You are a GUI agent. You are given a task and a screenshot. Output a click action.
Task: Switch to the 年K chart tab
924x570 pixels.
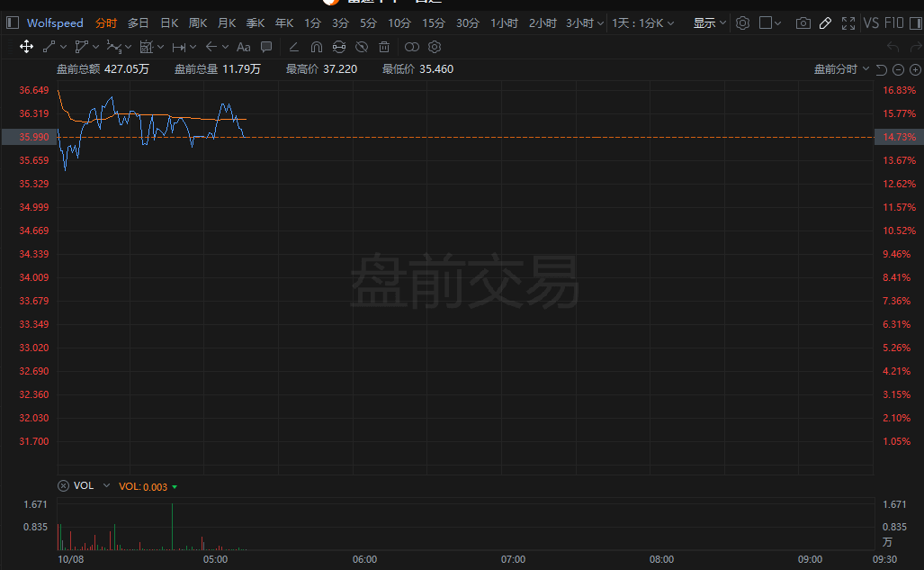point(284,23)
